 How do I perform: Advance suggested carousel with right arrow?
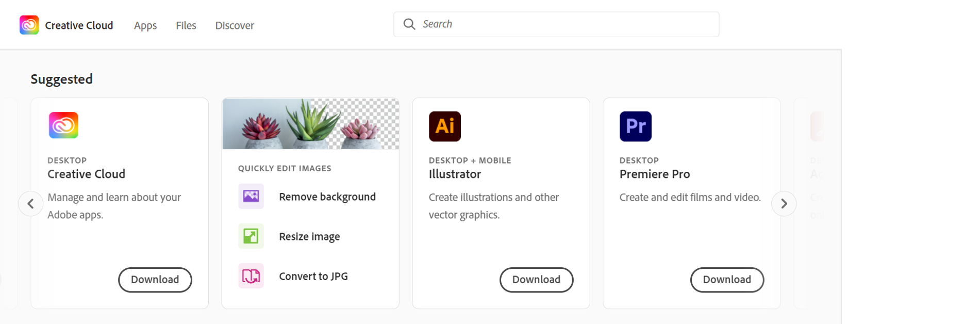click(x=784, y=204)
